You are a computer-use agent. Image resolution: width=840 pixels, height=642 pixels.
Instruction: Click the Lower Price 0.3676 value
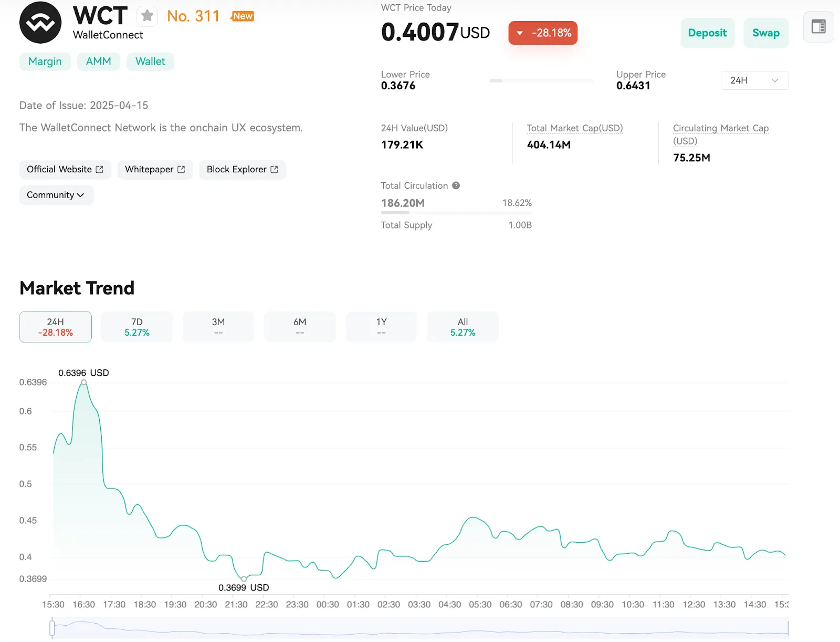click(x=398, y=86)
